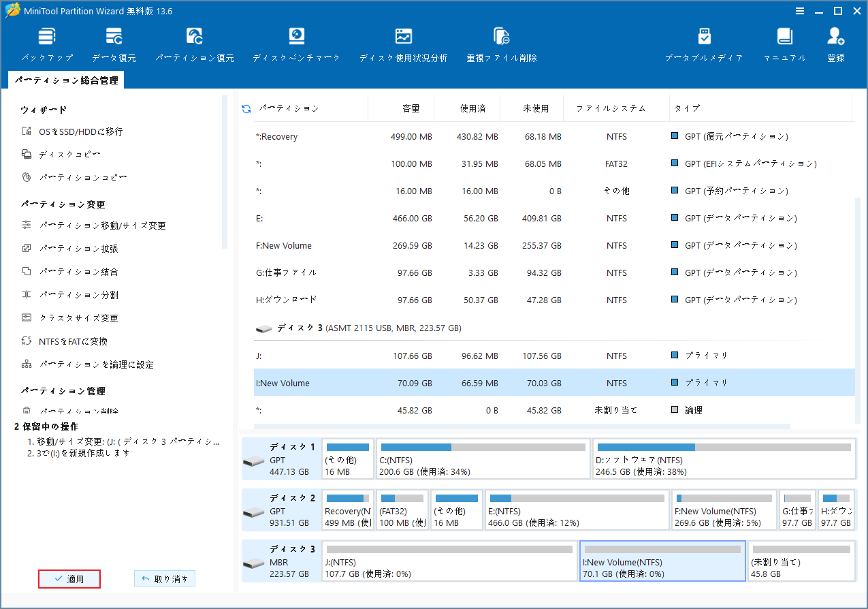868x609 pixels.
Task: Open ディスク使用状況分析
Action: pos(404,46)
